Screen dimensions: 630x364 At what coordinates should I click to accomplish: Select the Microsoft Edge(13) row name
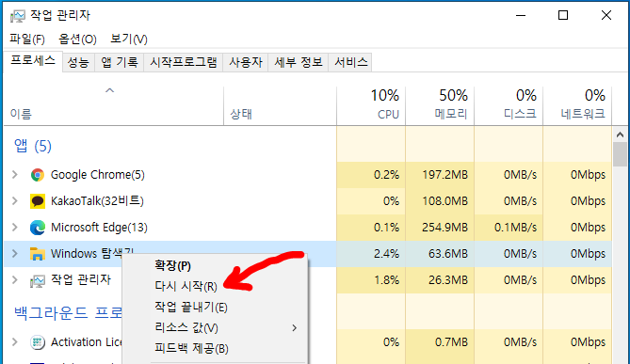pyautogui.click(x=99, y=228)
